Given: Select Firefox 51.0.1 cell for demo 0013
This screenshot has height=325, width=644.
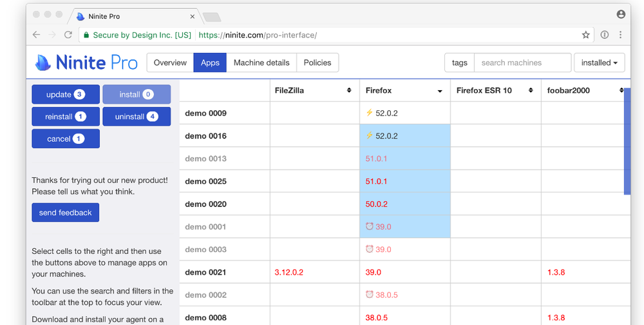Looking at the screenshot, I should [x=405, y=159].
